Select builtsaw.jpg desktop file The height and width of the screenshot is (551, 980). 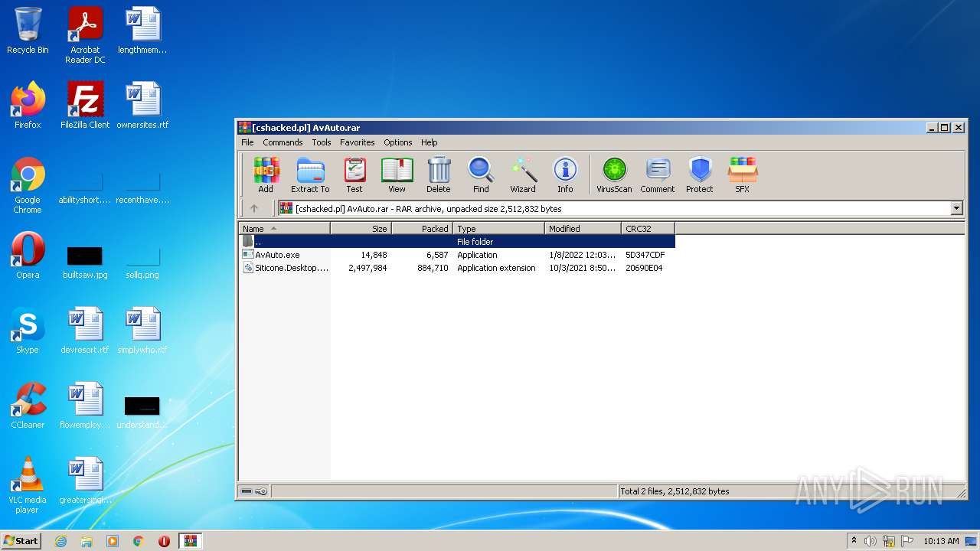(x=85, y=262)
